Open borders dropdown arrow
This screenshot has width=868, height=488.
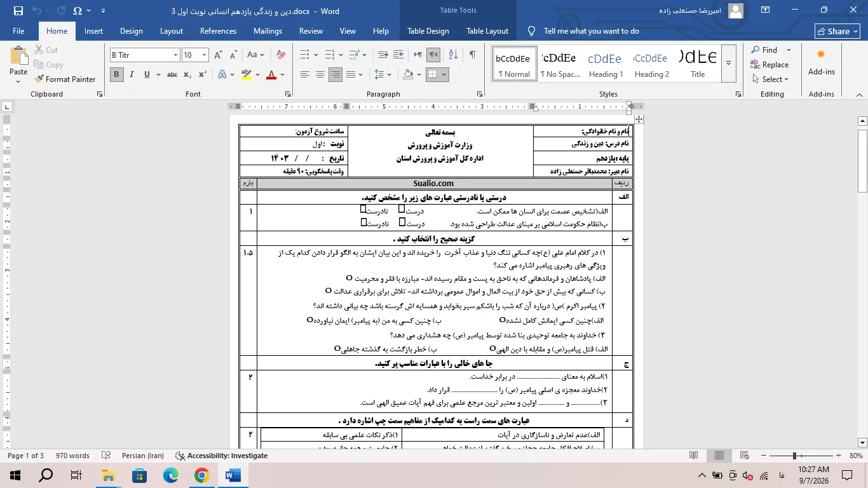(444, 74)
